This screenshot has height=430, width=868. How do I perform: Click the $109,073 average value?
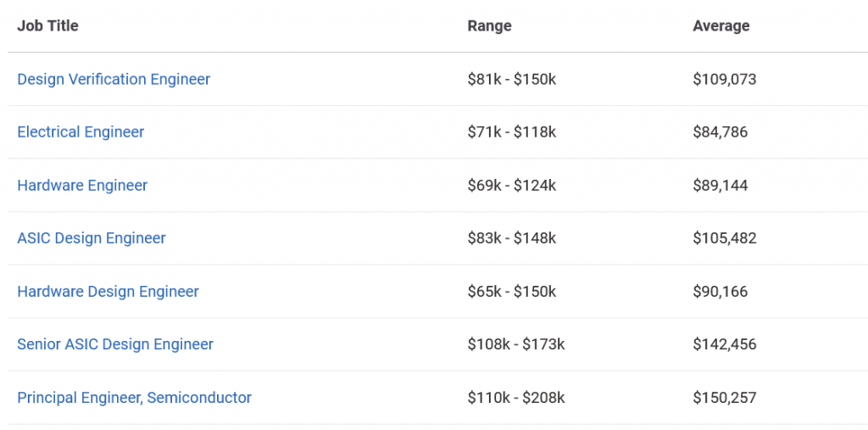pos(724,79)
